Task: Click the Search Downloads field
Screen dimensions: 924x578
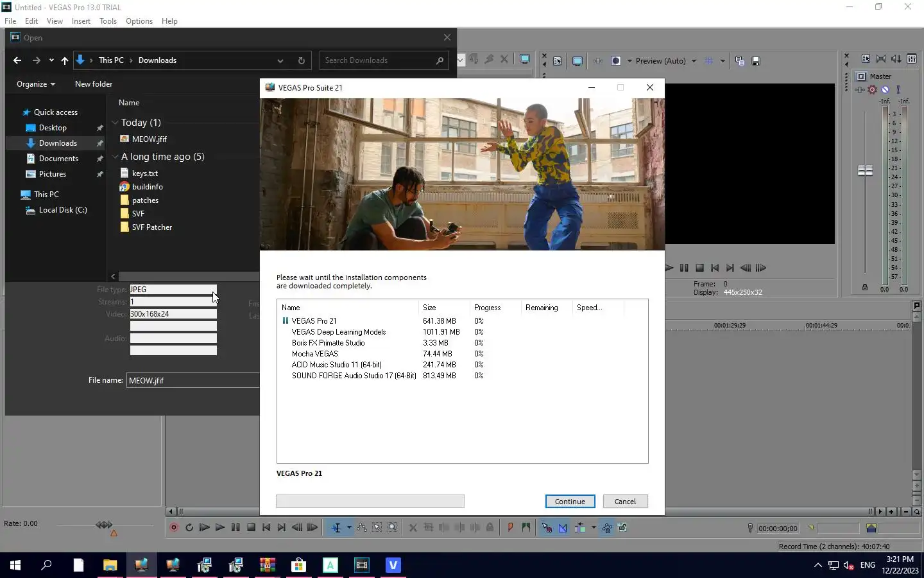Action: pos(384,60)
